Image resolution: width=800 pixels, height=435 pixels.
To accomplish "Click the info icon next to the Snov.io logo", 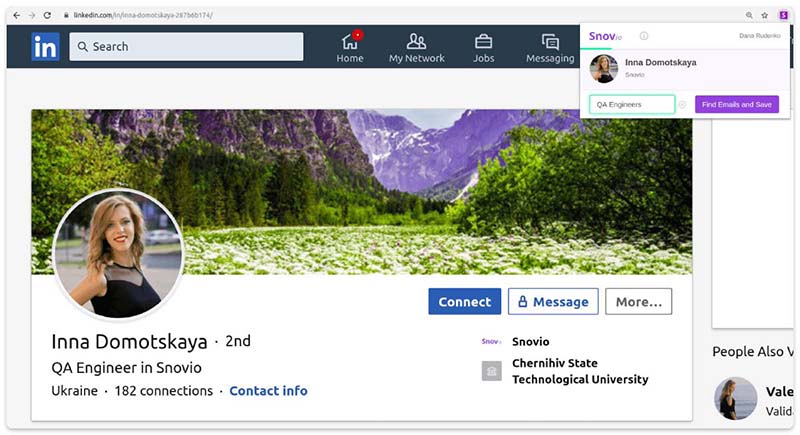I will point(644,36).
